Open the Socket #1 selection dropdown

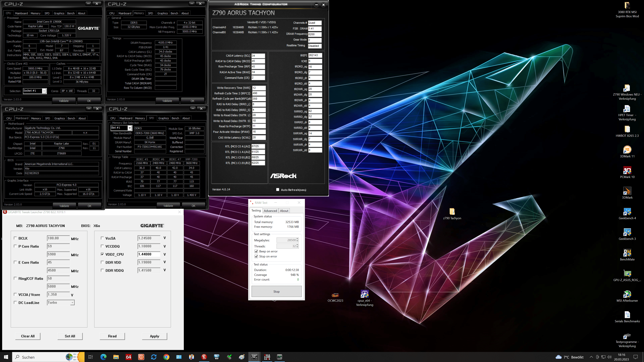[x=44, y=91]
